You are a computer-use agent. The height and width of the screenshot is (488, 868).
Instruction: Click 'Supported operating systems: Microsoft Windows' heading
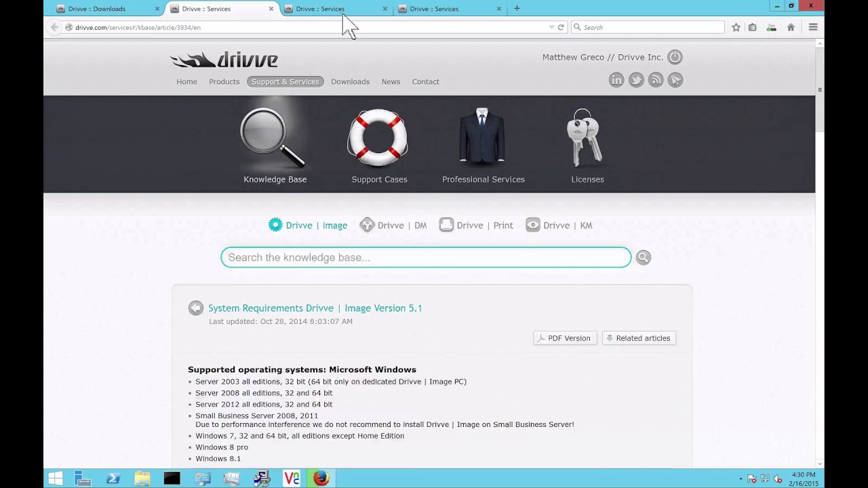pyautogui.click(x=302, y=370)
